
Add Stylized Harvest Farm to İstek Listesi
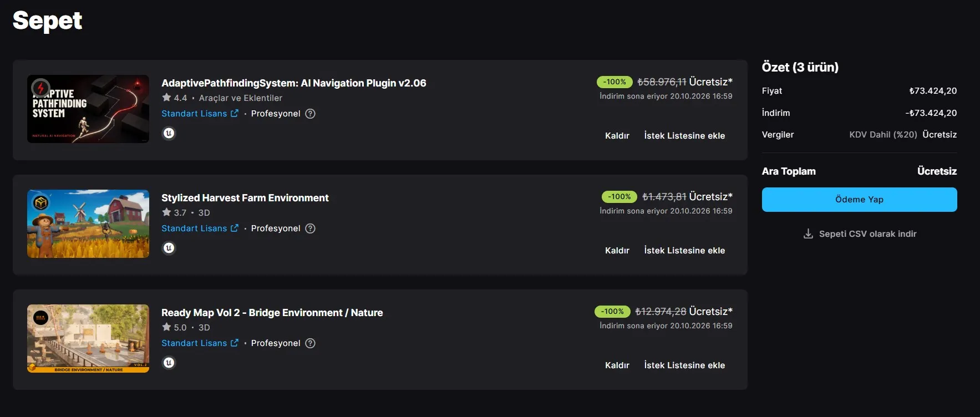pyautogui.click(x=684, y=251)
